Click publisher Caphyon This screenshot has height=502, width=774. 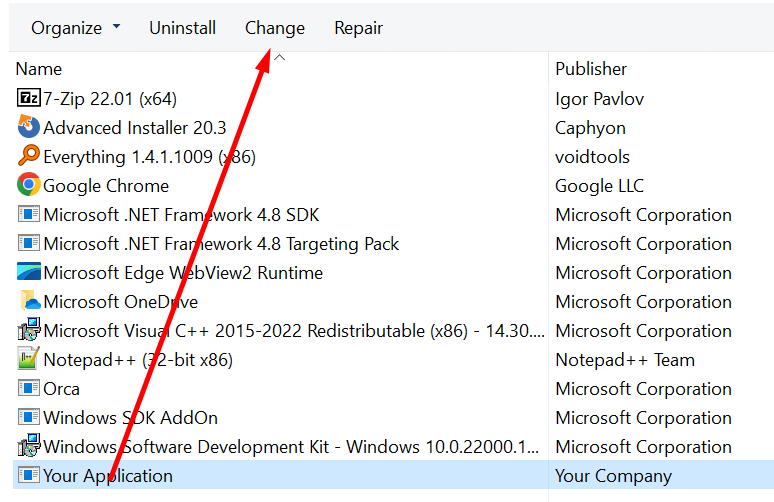coord(590,128)
